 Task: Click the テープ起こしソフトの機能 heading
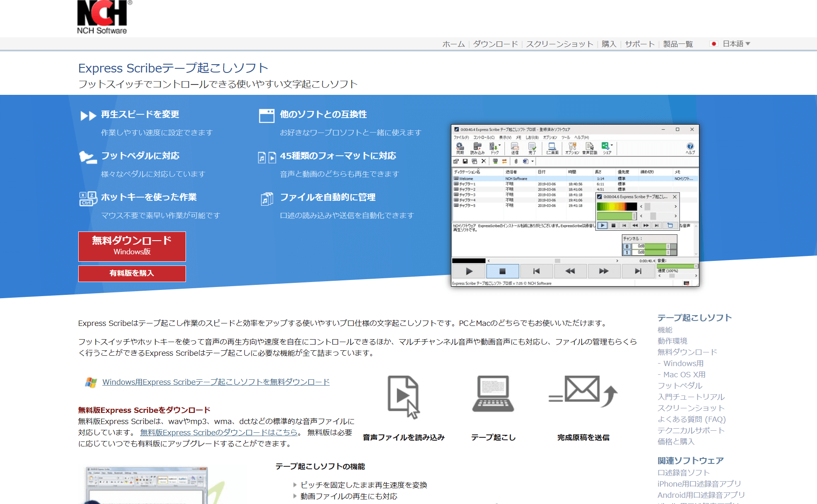320,466
